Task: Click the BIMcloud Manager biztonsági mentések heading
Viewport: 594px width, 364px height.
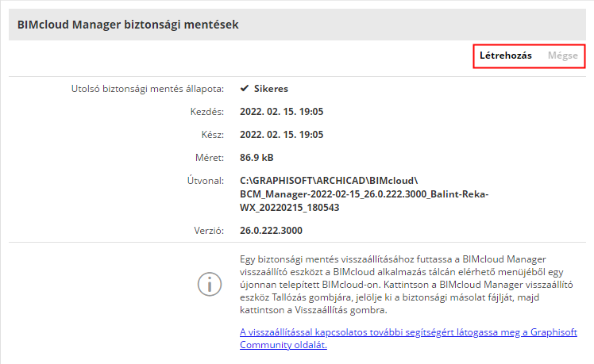Action: pos(128,25)
